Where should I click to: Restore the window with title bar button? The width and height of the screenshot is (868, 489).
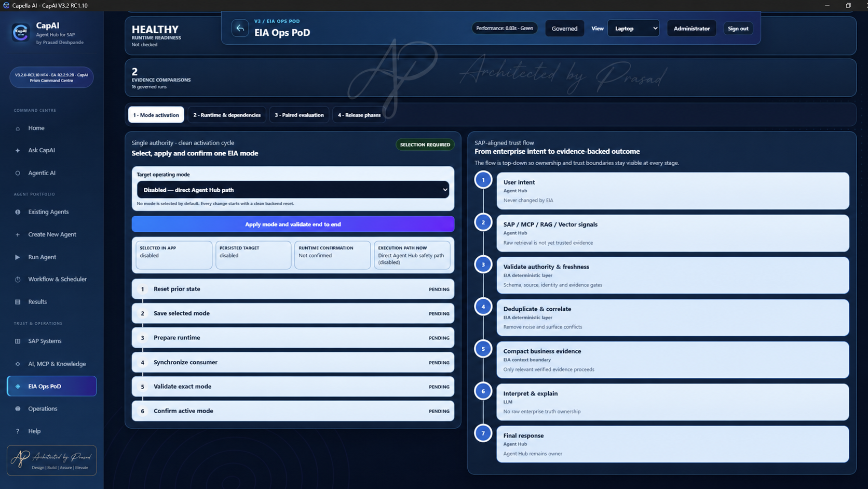pyautogui.click(x=848, y=5)
